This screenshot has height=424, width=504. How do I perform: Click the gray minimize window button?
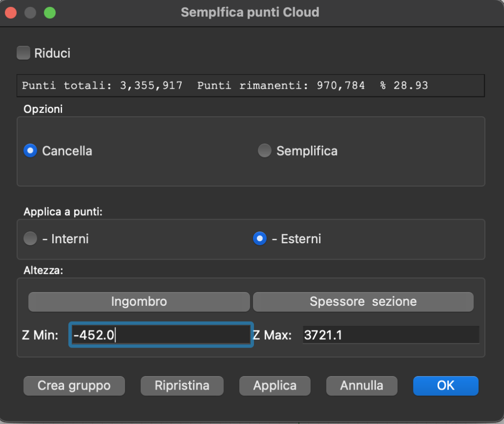point(31,13)
